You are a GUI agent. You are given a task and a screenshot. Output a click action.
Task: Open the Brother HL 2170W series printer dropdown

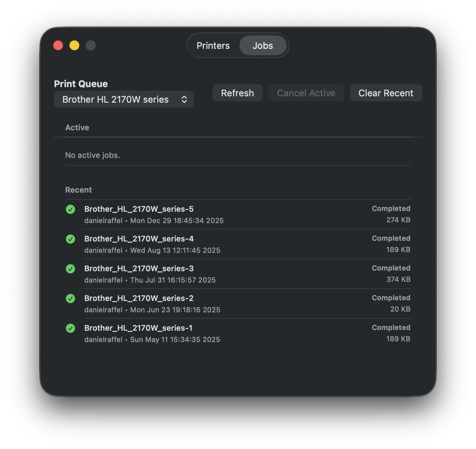124,99
